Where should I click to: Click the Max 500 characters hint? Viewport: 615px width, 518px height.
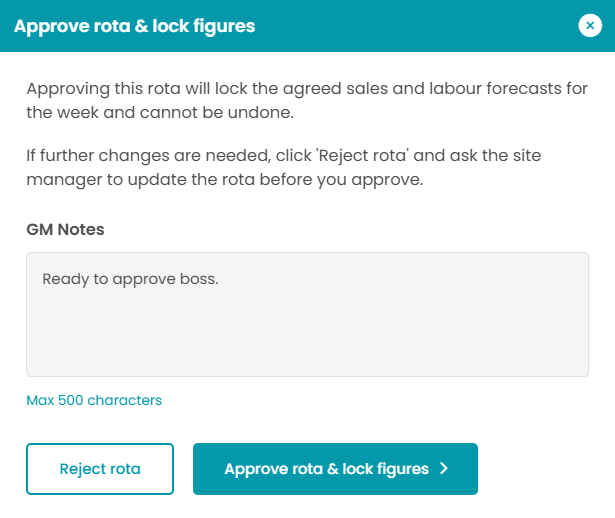(x=94, y=400)
